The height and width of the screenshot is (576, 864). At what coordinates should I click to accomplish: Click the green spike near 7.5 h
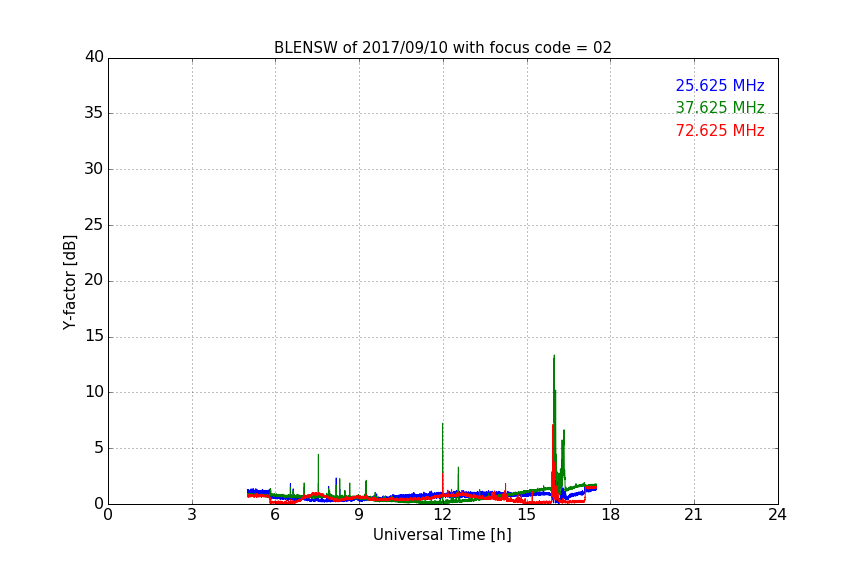pos(318,474)
